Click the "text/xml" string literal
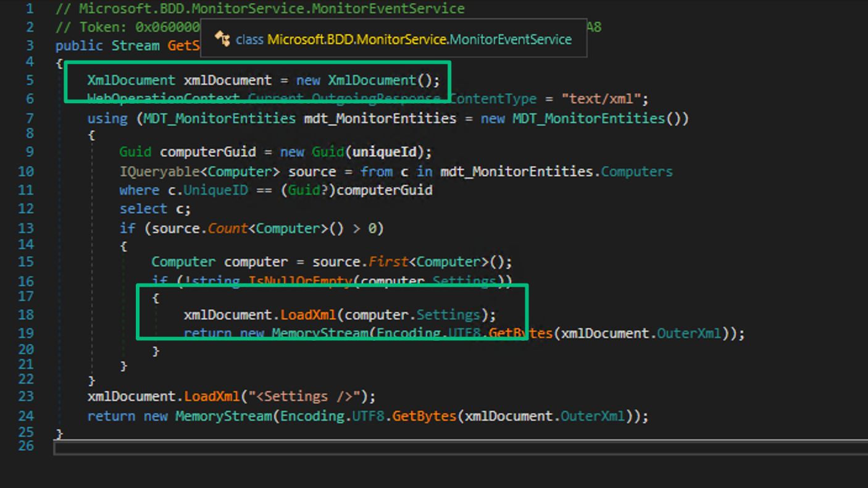The image size is (868, 488). tap(601, 99)
